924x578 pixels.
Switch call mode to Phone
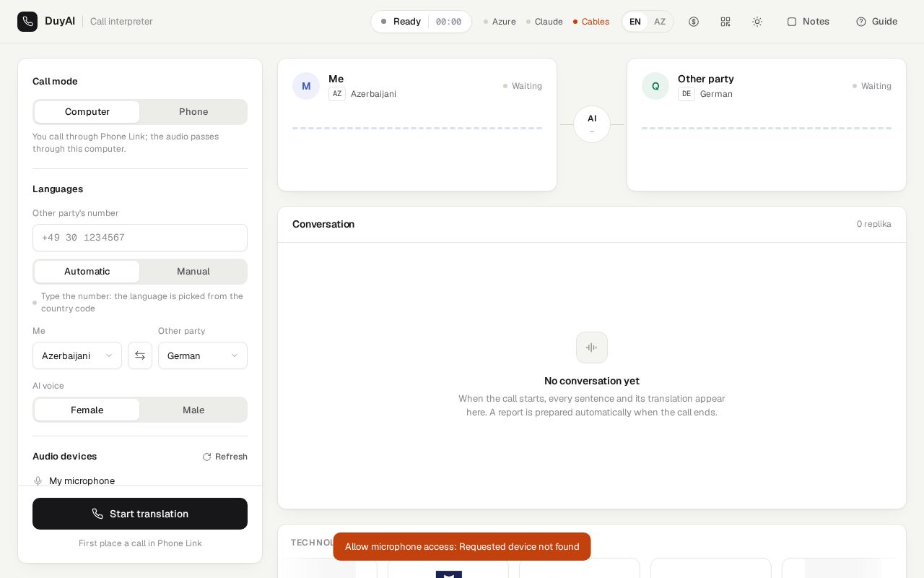(x=193, y=112)
